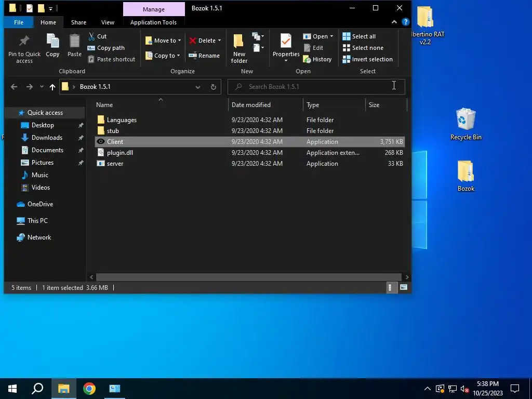Open the Windows Start menu
Screen dimensions: 532x399
(12, 389)
